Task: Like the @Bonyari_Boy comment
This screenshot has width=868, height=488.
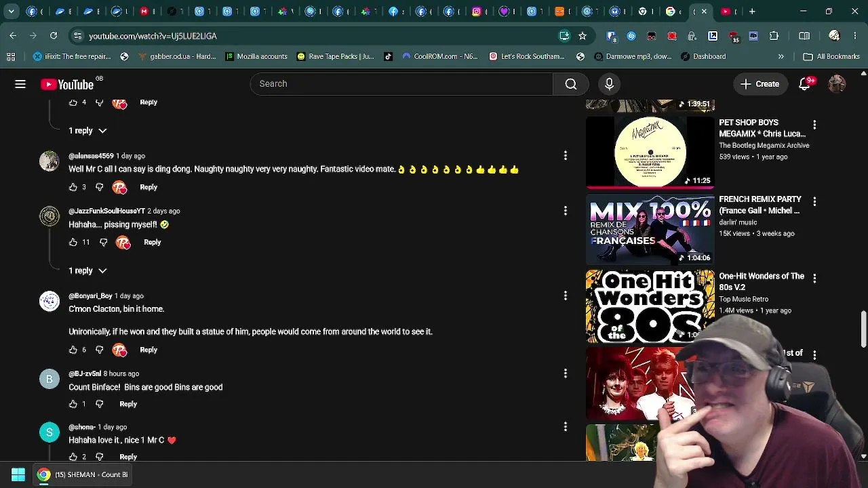Action: pos(73,350)
